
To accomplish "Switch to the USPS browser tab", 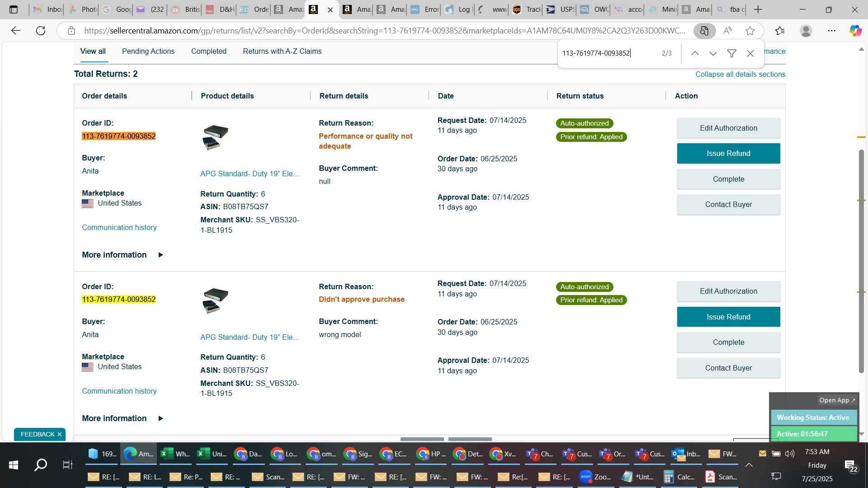I will click(560, 9).
